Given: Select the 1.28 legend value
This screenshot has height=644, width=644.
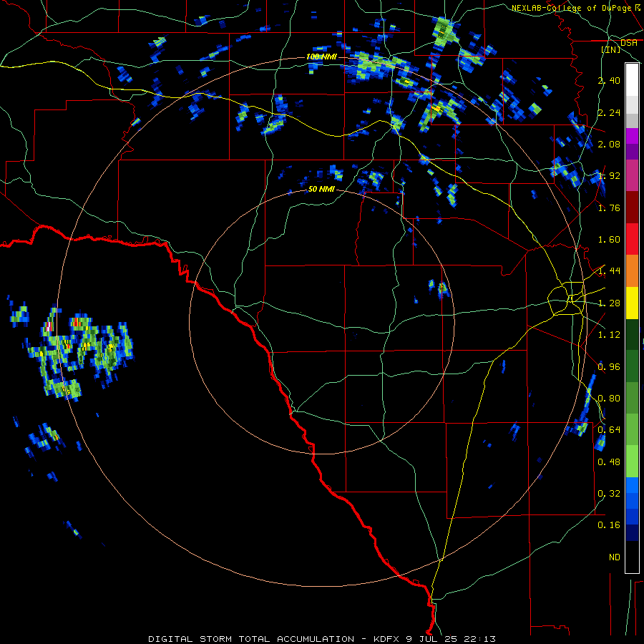Looking at the screenshot, I should click(609, 303).
